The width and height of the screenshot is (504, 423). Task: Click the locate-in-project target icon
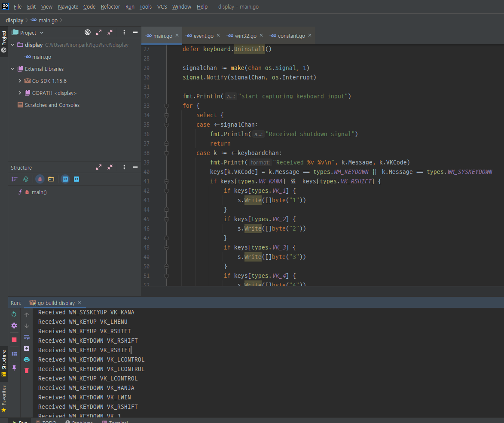coord(87,33)
